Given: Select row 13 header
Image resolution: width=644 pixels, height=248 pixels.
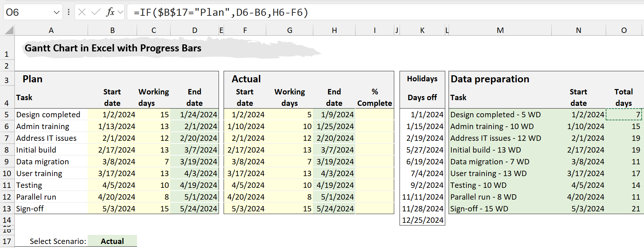Looking at the screenshot, I should click(7, 209).
